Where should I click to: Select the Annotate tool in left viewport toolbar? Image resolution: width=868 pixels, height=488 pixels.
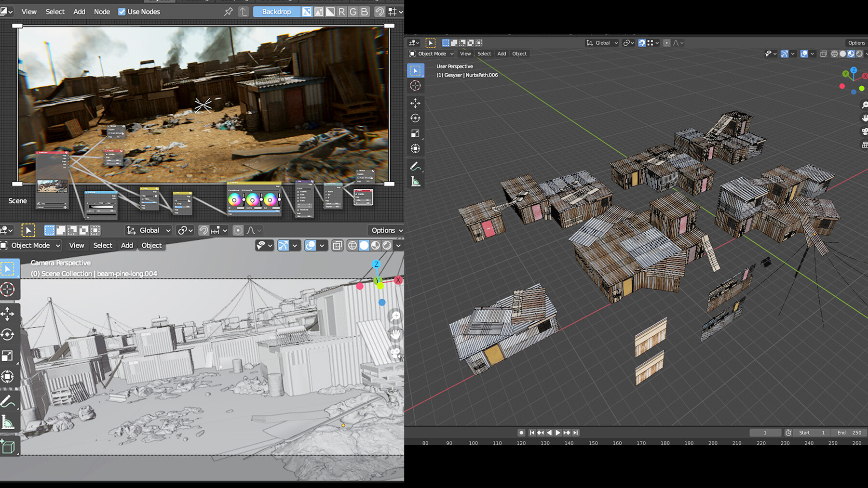8,400
